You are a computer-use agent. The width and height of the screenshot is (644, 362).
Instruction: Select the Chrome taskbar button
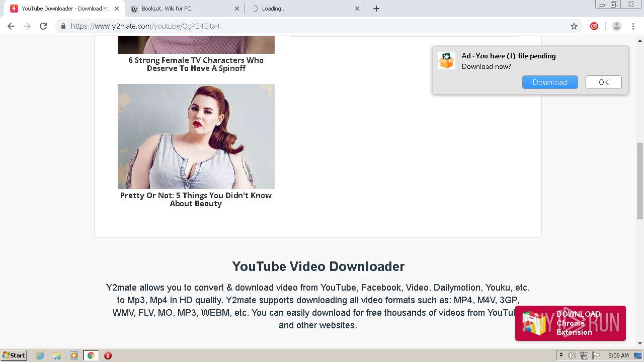coord(91,355)
